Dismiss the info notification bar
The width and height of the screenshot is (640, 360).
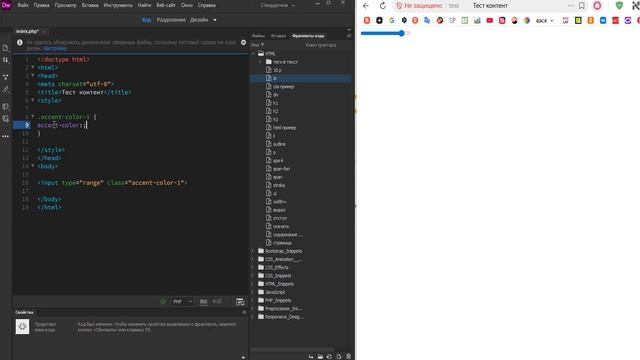pos(243,42)
